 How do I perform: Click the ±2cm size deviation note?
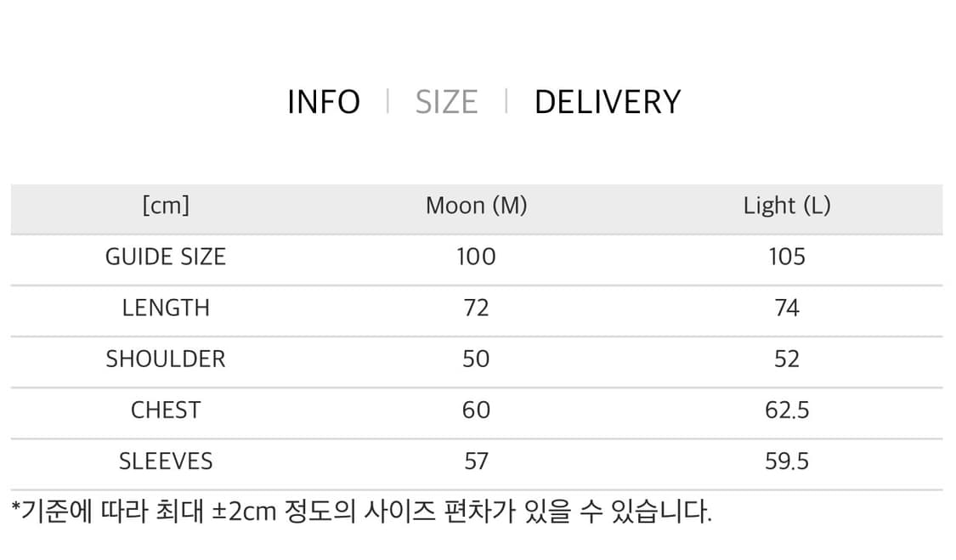coord(361,512)
